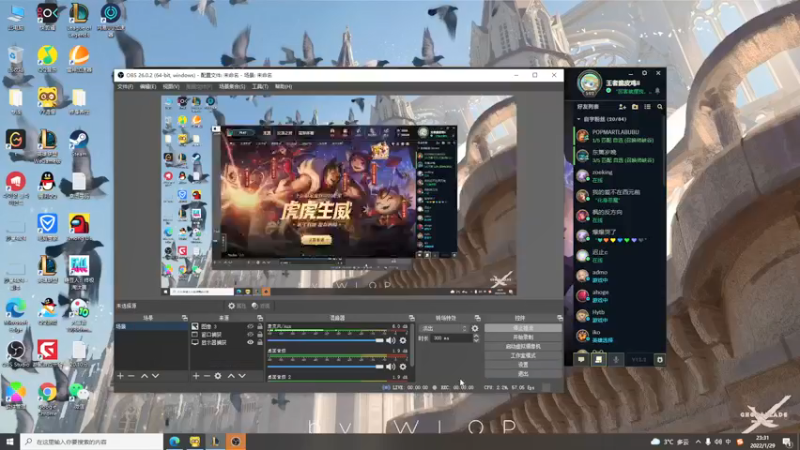Move scene down with the arrow
Screen dimensions: 800x450
click(156, 376)
